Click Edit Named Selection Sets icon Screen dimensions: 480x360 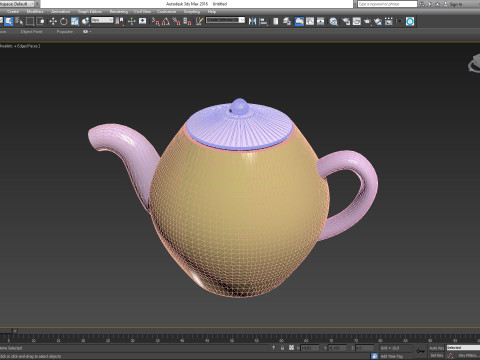click(x=199, y=21)
